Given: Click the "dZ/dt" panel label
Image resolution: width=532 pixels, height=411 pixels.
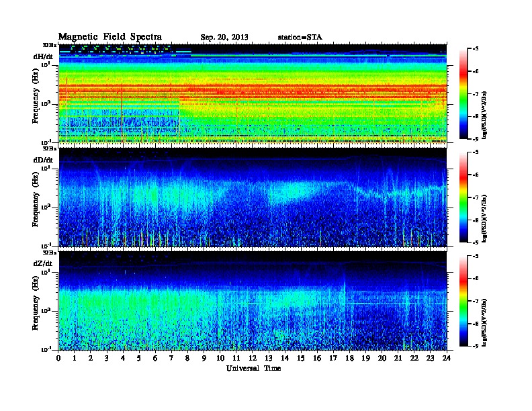Looking at the screenshot, I should [x=43, y=263].
